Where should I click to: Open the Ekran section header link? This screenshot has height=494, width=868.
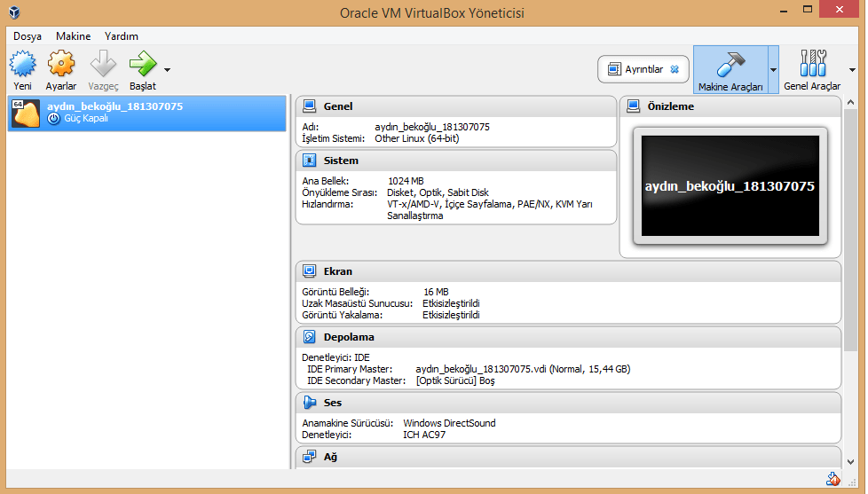click(337, 271)
